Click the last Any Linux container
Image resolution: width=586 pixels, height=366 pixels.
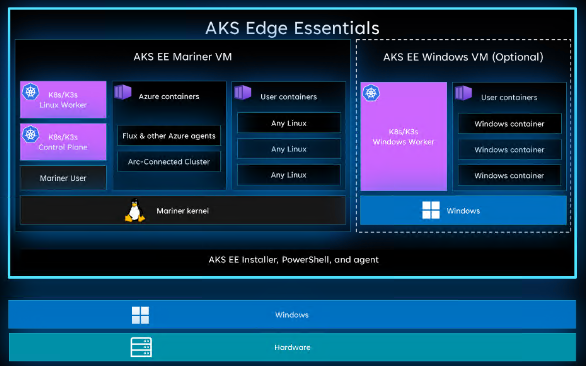[289, 175]
